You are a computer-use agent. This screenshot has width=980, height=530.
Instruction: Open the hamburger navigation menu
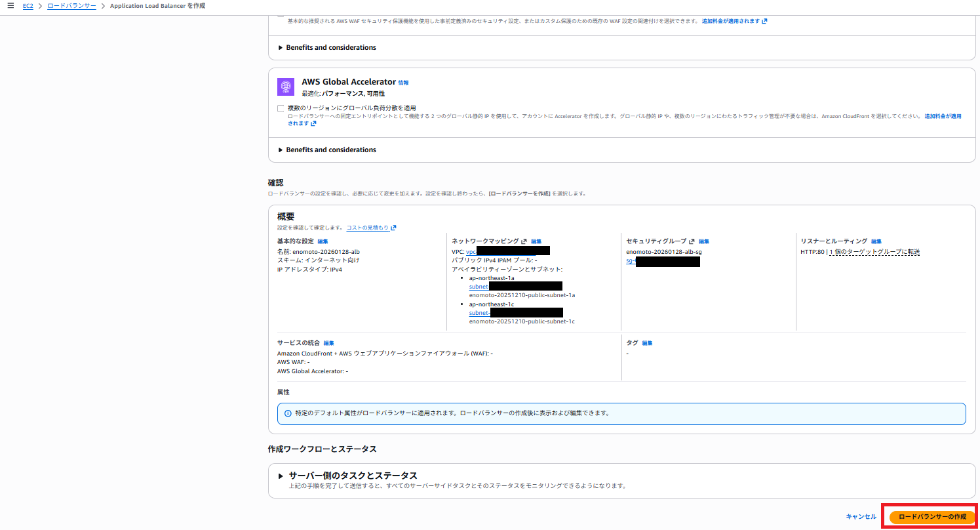10,6
